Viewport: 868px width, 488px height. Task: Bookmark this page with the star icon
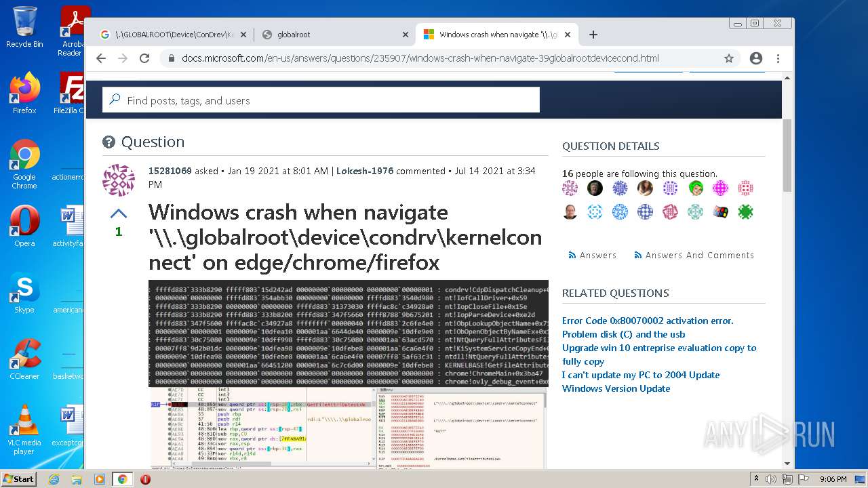(x=729, y=58)
